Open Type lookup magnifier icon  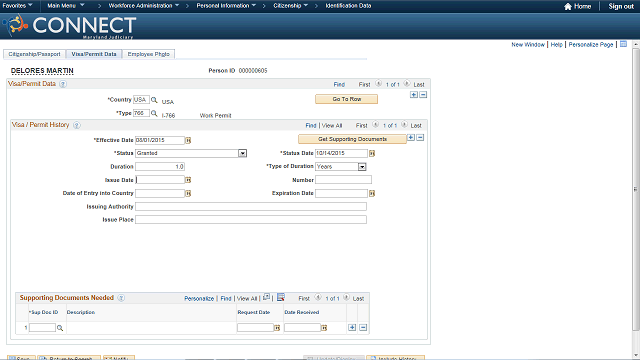coord(154,113)
